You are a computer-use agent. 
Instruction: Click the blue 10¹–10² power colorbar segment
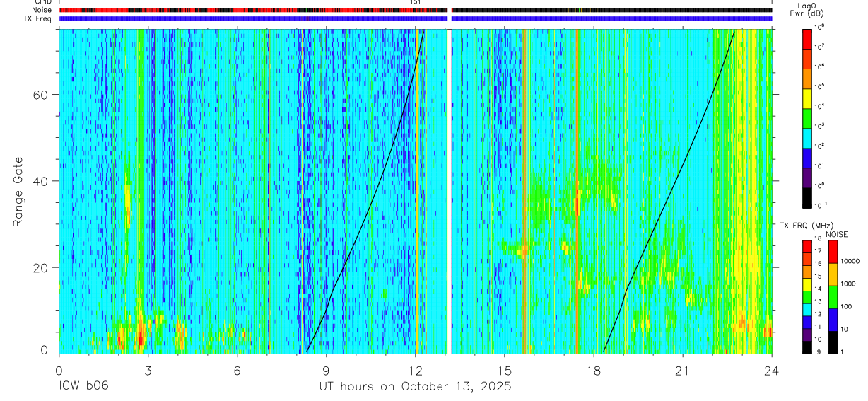coord(807,157)
